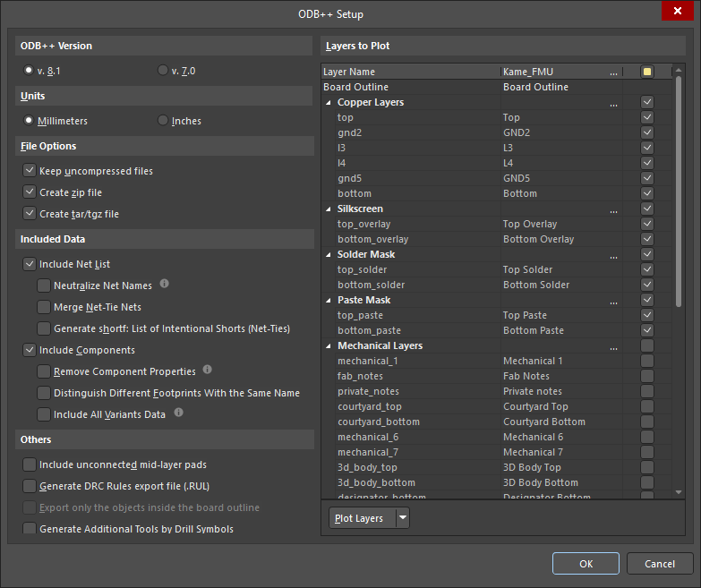Uncheck plot for bottom copper layer
The image size is (701, 588).
coord(647,193)
